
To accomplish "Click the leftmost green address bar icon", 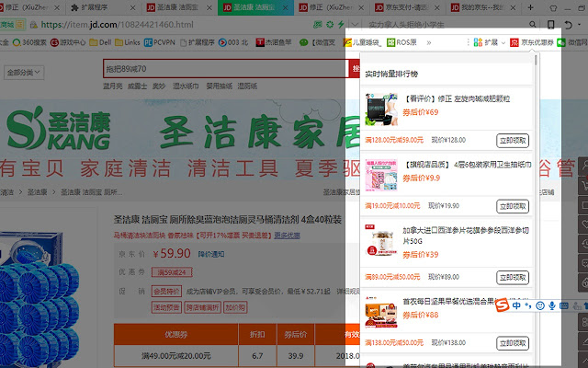I will [x=318, y=25].
